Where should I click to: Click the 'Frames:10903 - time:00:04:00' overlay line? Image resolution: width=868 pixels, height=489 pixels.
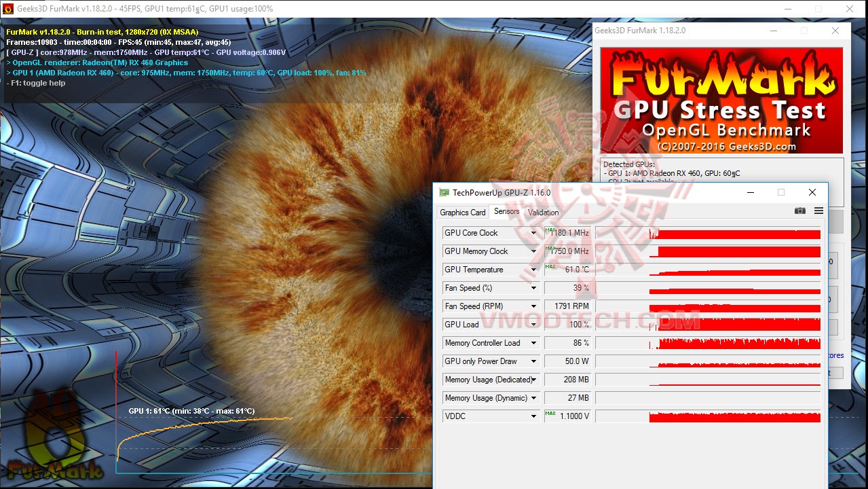click(119, 42)
